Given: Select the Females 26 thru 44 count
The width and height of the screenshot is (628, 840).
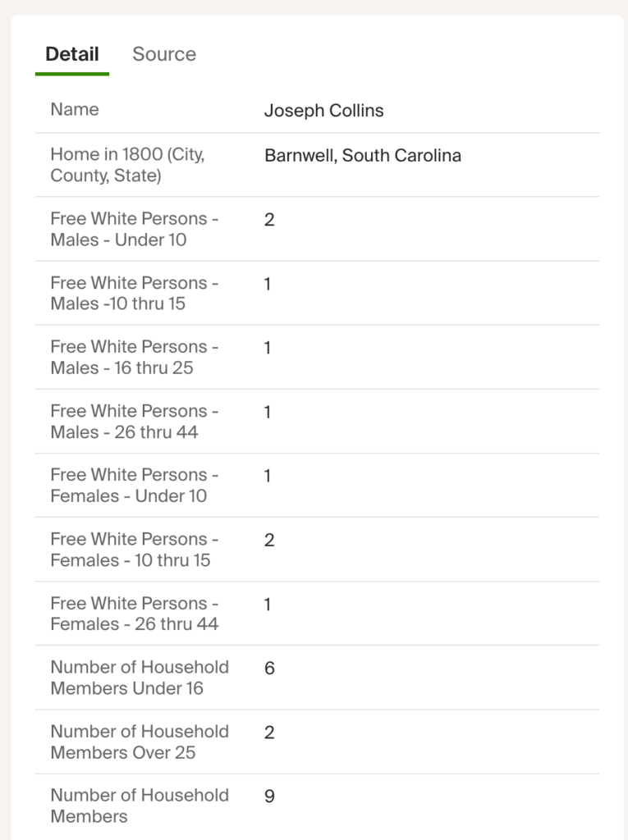Looking at the screenshot, I should pos(268,604).
